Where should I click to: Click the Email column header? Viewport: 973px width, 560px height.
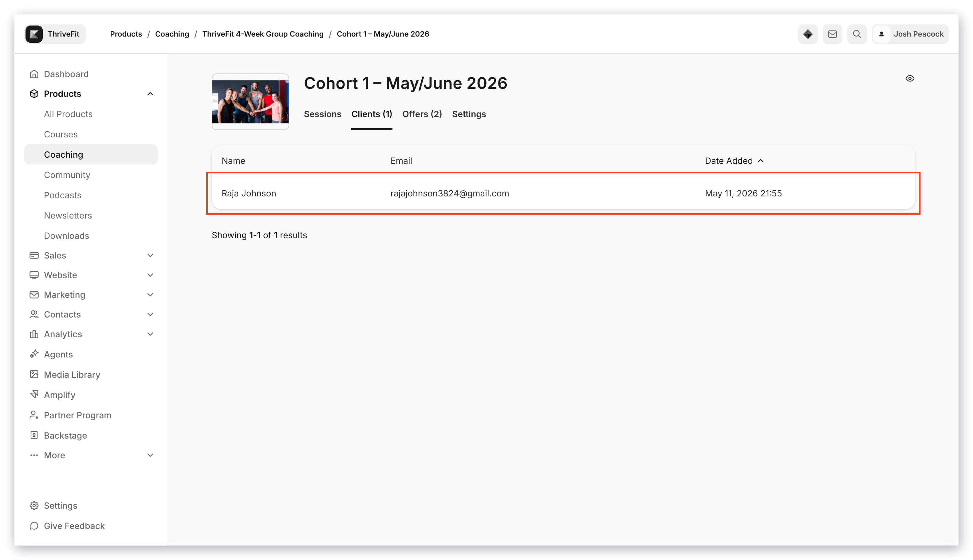[x=401, y=161]
